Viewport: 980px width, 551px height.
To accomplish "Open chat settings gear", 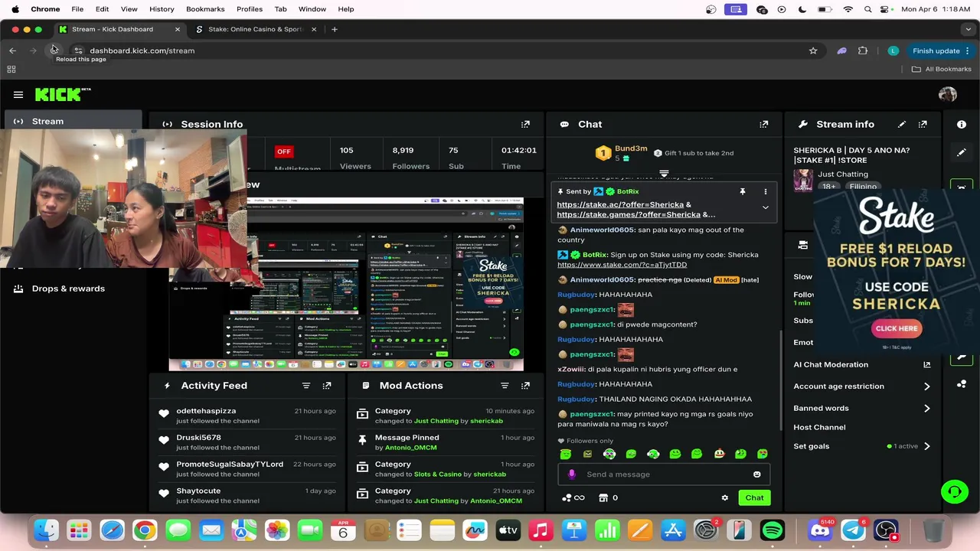I will pos(724,498).
